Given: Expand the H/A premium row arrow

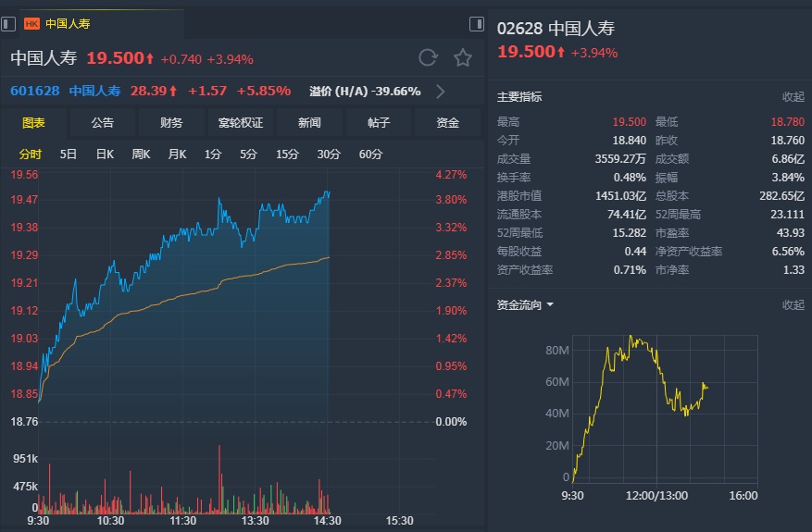Looking at the screenshot, I should click(441, 91).
